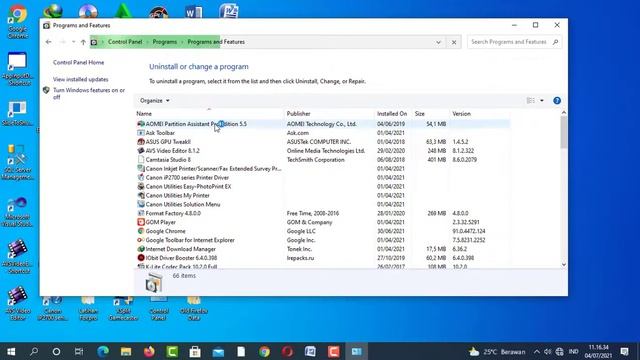Select the Format Factory 4.8.0.0 icon
Viewport: 640px width, 360px height.
click(141, 213)
